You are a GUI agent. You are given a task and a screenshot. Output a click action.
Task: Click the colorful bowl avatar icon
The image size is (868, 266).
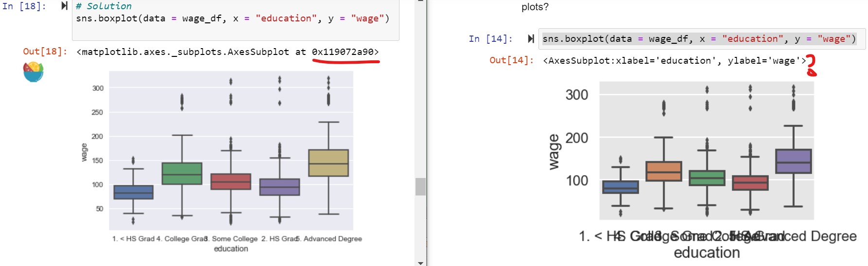[x=33, y=72]
